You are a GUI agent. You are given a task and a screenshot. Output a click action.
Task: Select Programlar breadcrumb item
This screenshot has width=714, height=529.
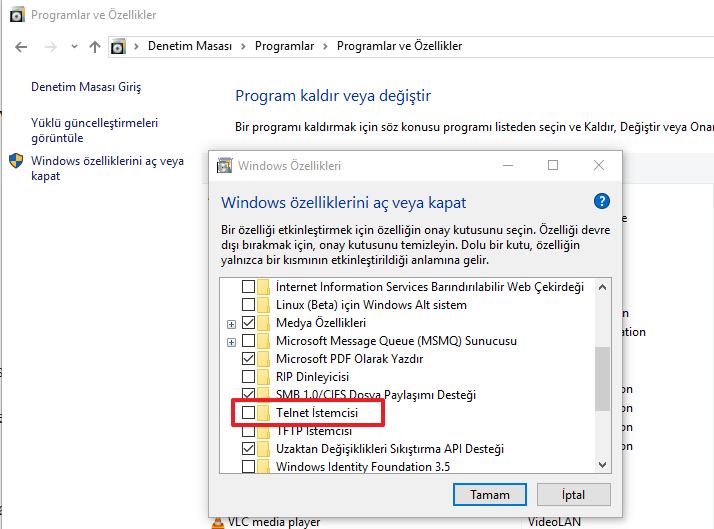pyautogui.click(x=285, y=46)
